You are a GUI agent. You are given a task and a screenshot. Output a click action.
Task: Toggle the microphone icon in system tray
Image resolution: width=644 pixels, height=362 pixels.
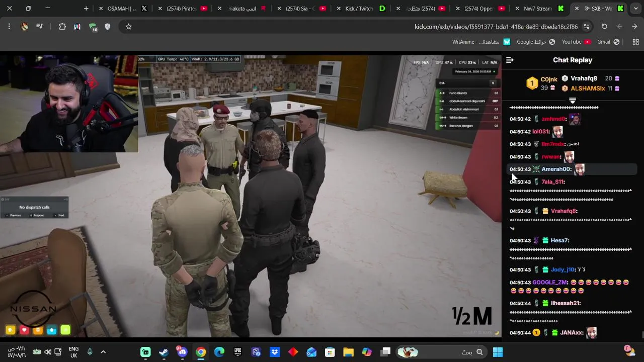tap(90, 352)
